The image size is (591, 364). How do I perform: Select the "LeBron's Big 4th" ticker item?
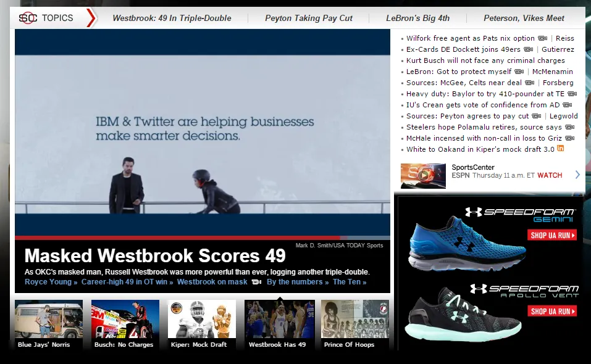coord(418,19)
